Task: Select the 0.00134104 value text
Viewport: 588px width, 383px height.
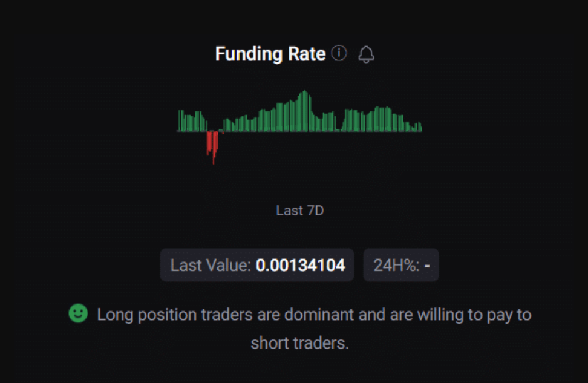Action: [300, 265]
